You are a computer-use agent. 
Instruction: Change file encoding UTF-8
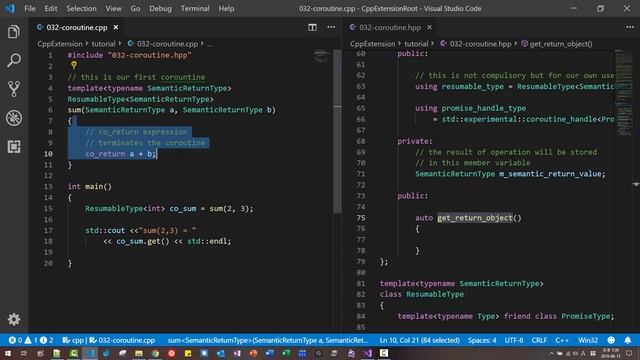pos(514,340)
